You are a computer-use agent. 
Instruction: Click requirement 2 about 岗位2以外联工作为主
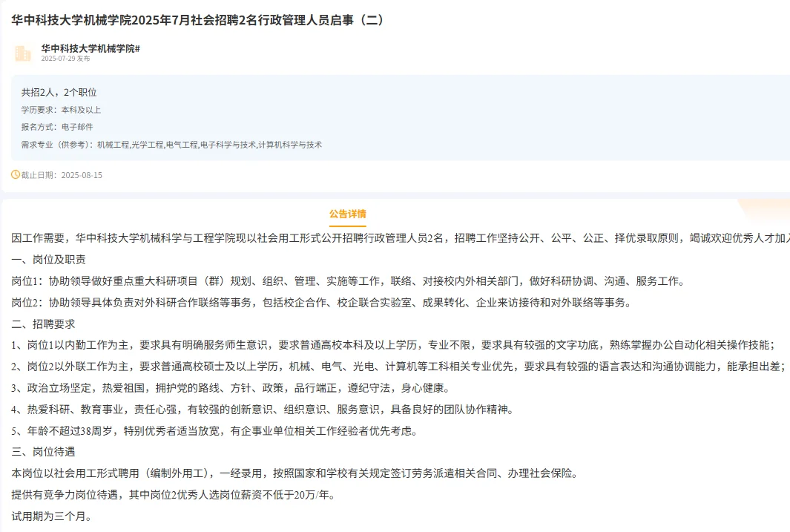[398, 367]
